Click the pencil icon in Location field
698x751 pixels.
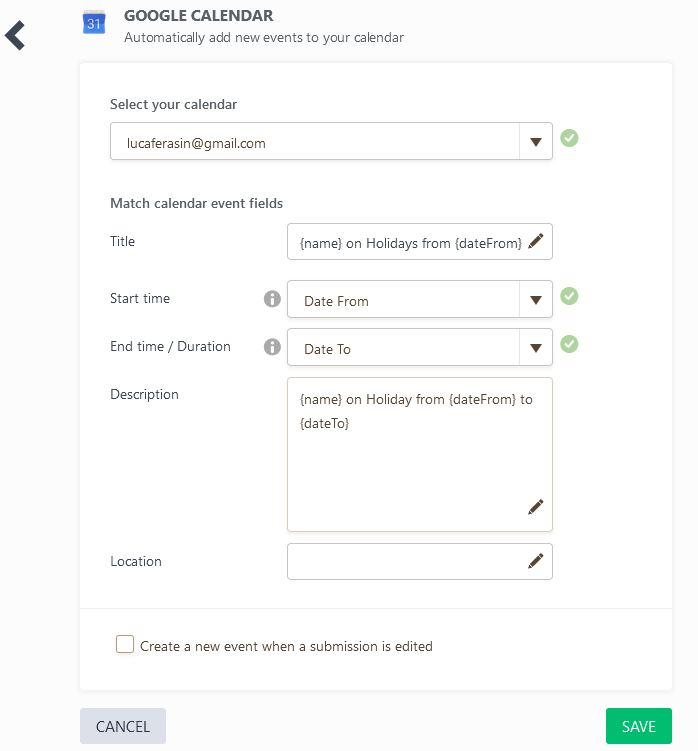tap(536, 561)
